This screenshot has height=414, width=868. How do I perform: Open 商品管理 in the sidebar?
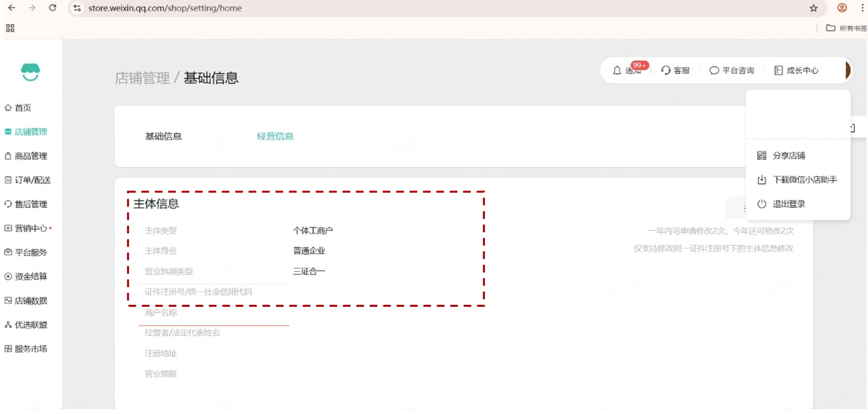[31, 156]
